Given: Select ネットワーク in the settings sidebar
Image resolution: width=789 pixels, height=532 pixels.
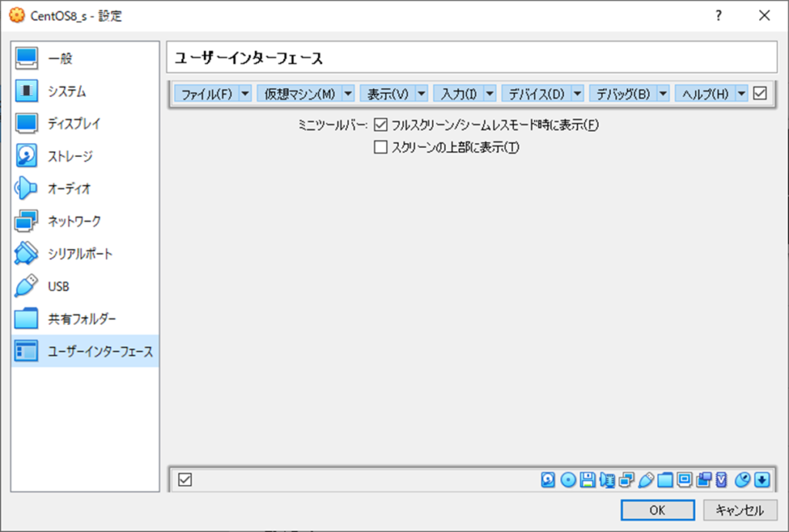Looking at the screenshot, I should pos(85,221).
